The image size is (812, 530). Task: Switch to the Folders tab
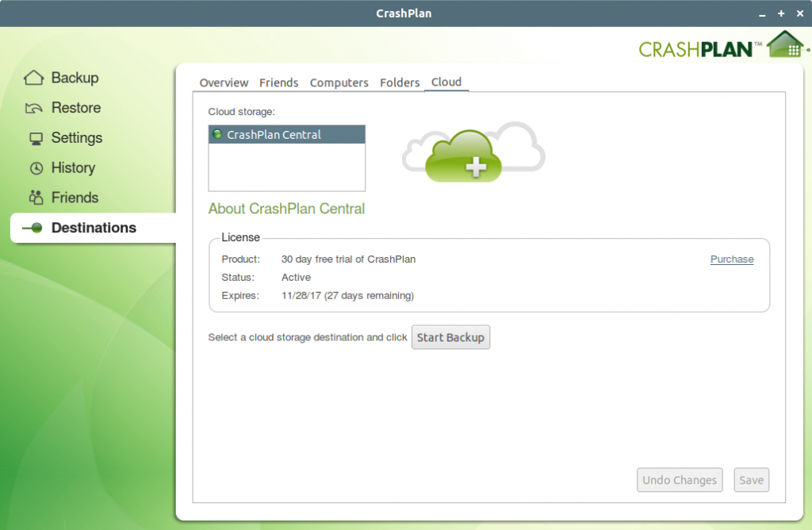400,83
